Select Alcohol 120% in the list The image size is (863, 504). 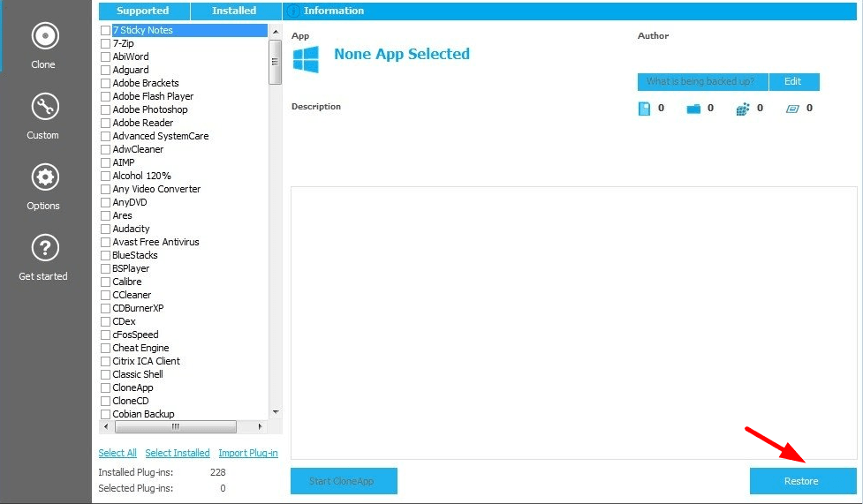tap(142, 176)
